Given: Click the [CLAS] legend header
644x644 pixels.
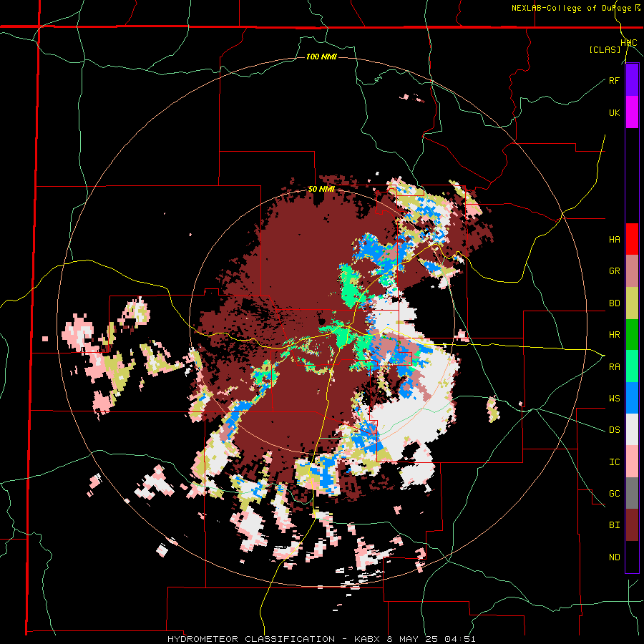Looking at the screenshot, I should tap(605, 49).
